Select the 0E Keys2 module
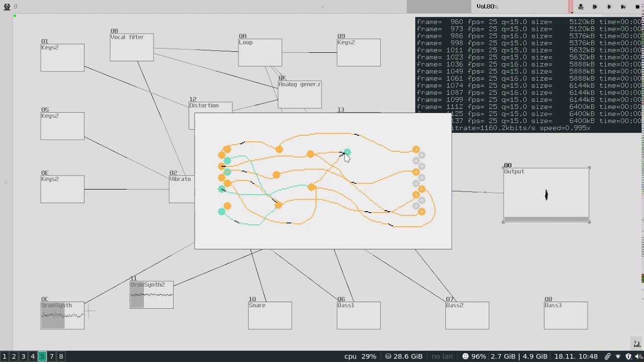This screenshot has height=362, width=644. point(62,189)
